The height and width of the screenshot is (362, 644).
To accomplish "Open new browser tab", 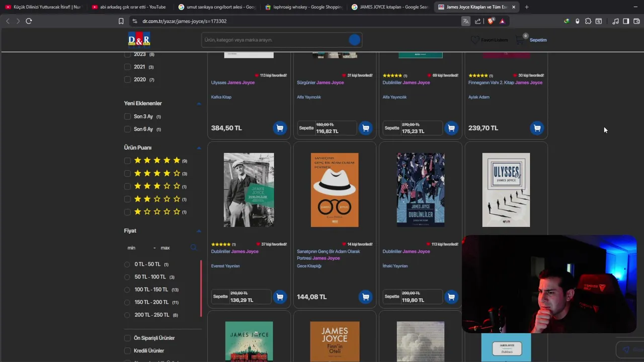I will pyautogui.click(x=526, y=7).
